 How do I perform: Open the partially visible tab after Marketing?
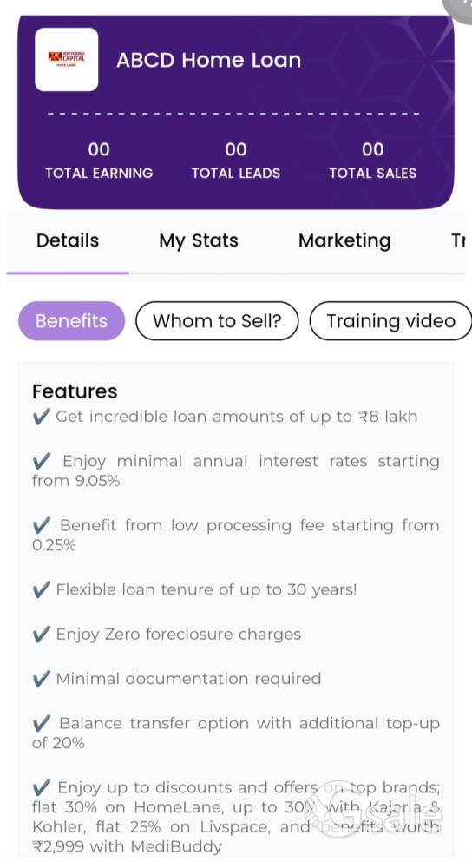point(458,240)
